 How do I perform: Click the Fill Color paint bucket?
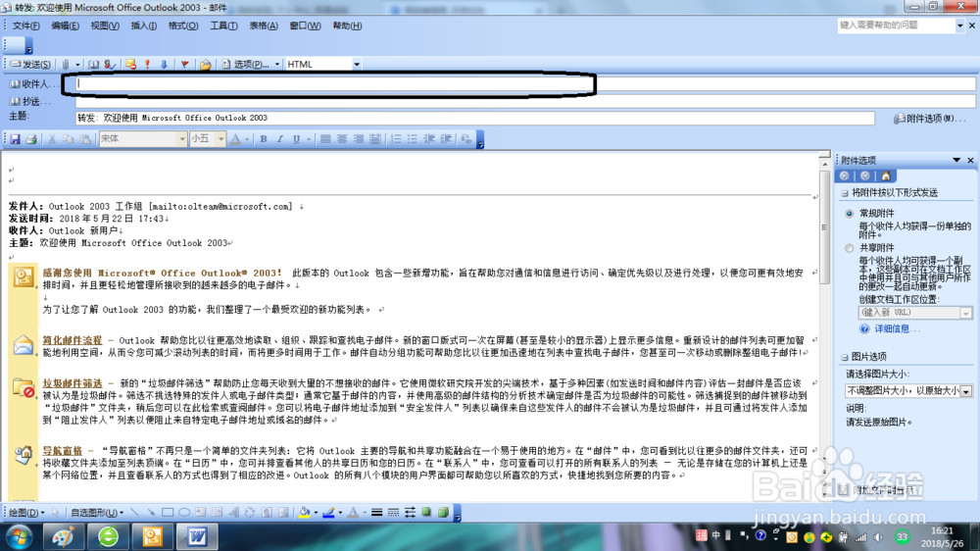pyautogui.click(x=305, y=513)
